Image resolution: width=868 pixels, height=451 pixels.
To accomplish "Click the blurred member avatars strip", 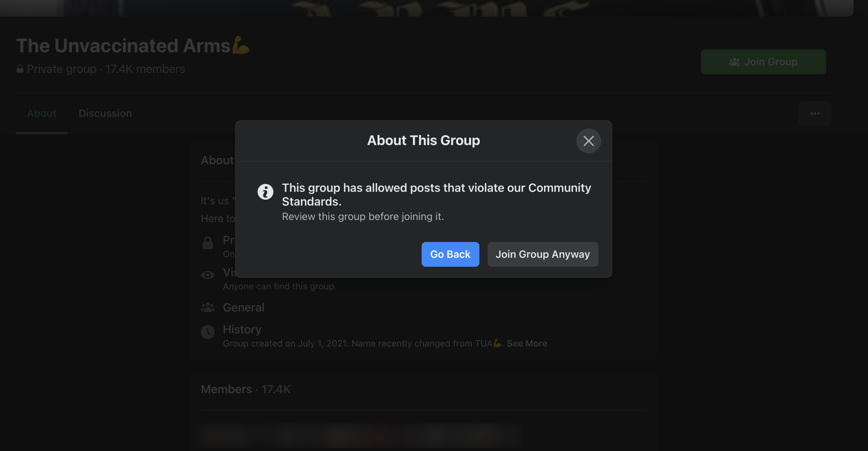I will click(359, 437).
